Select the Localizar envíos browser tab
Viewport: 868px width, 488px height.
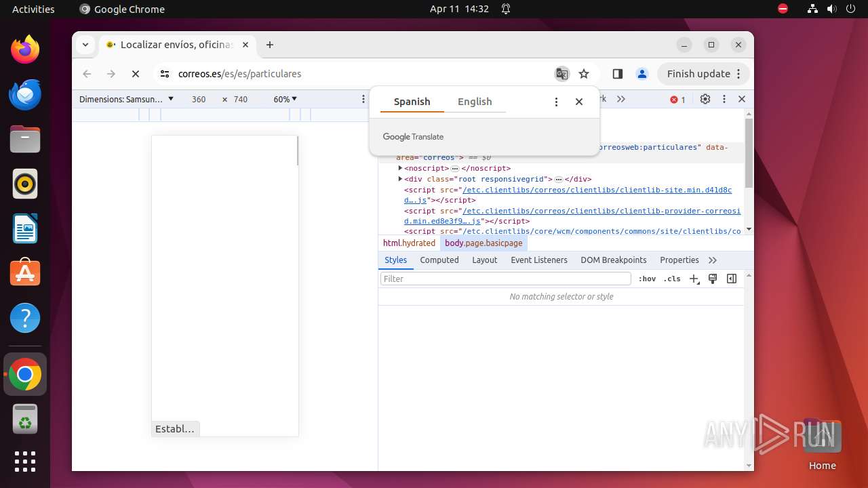(178, 45)
